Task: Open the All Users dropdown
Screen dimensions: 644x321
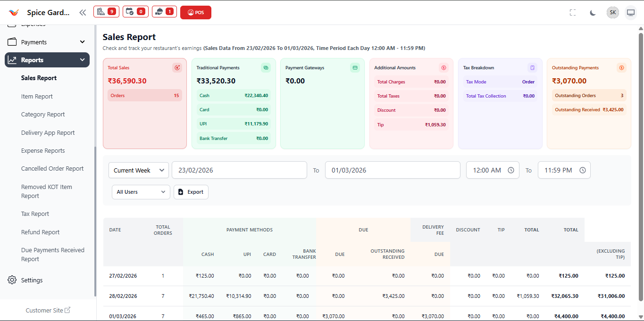Action: [141, 192]
